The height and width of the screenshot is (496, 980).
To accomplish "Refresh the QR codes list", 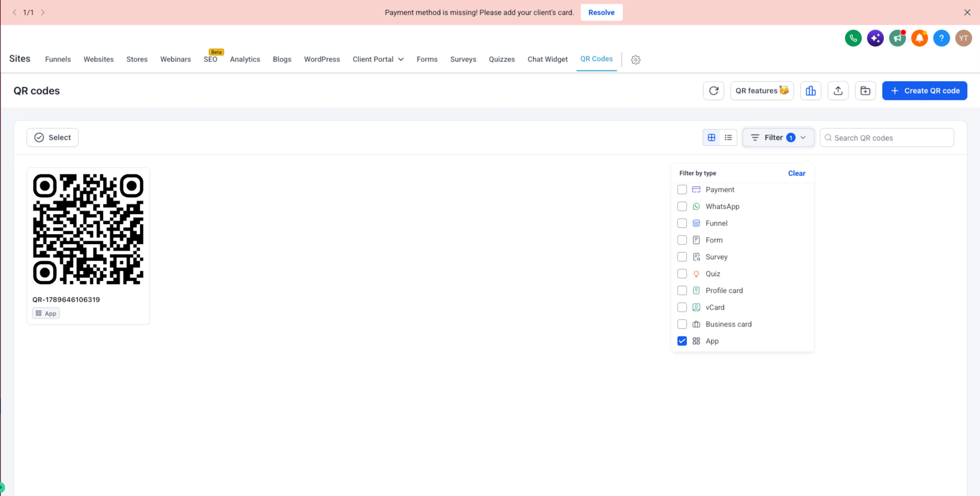I will coord(713,91).
